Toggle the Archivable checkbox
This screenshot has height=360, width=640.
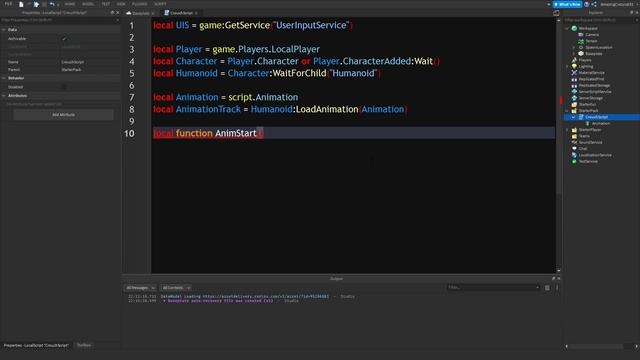coord(64,39)
